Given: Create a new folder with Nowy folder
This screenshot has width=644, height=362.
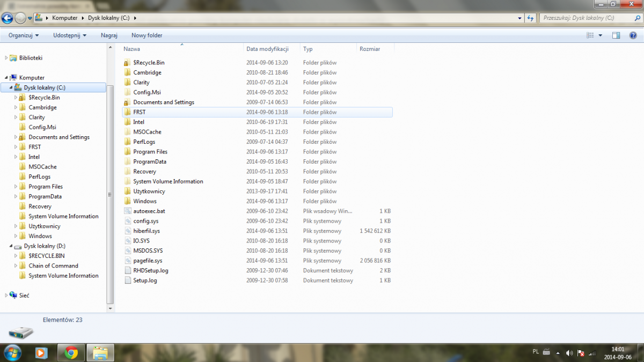Looking at the screenshot, I should 147,35.
